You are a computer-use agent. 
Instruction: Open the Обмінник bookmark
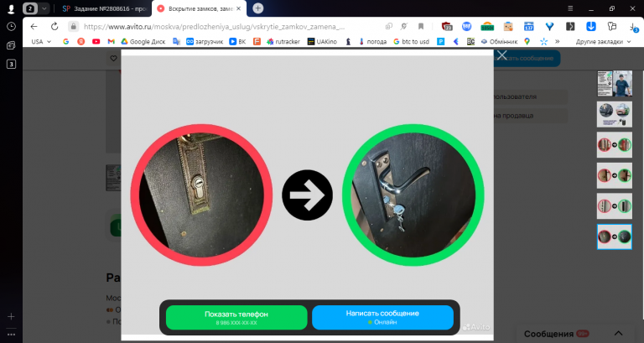(x=500, y=41)
